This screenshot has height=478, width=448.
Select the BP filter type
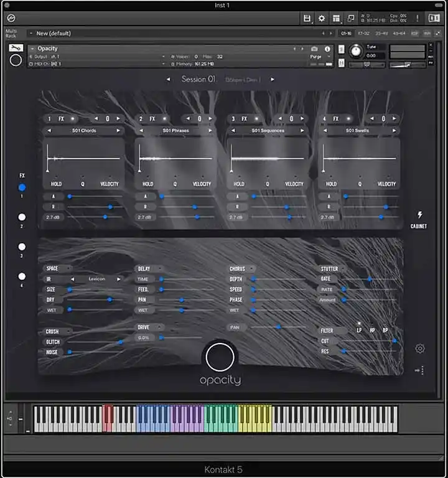[385, 330]
